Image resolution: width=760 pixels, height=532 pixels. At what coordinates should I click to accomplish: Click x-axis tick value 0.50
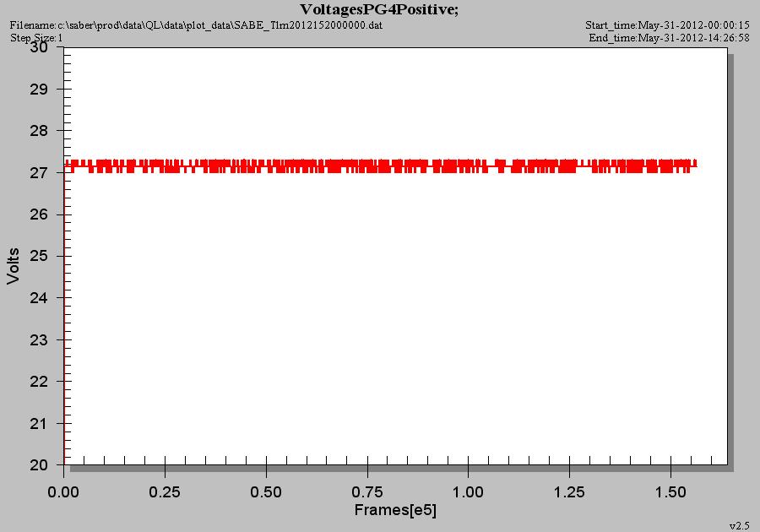(266, 492)
